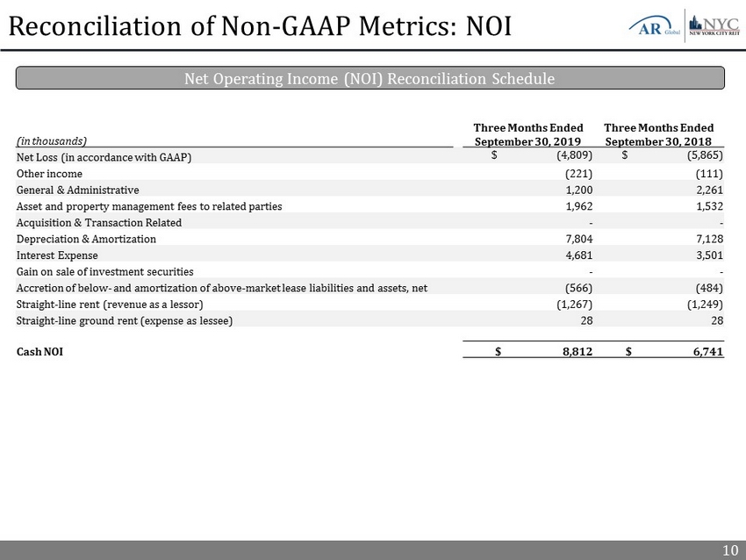Screen dimensions: 746x560
Task: Click the slide page number 10
Action: [729, 550]
